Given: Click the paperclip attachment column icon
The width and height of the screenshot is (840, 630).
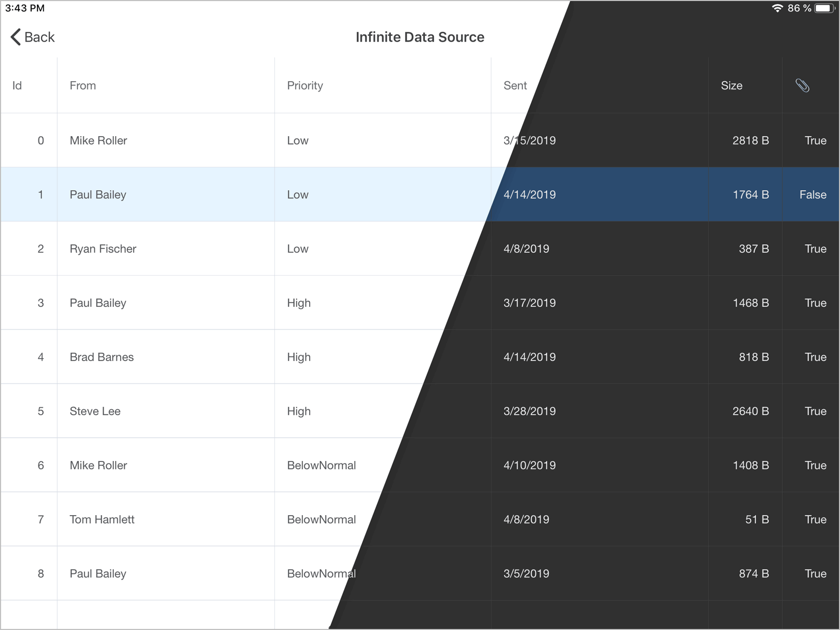Looking at the screenshot, I should pos(802,86).
